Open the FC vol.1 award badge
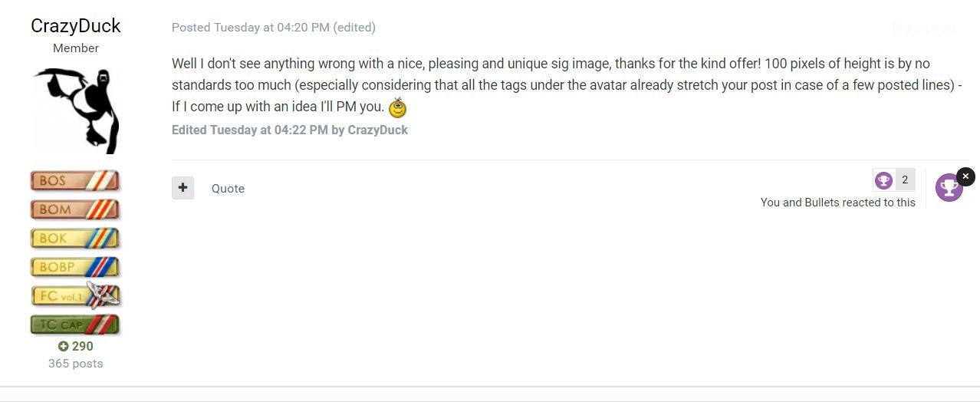The height and width of the screenshot is (402, 980). click(75, 296)
